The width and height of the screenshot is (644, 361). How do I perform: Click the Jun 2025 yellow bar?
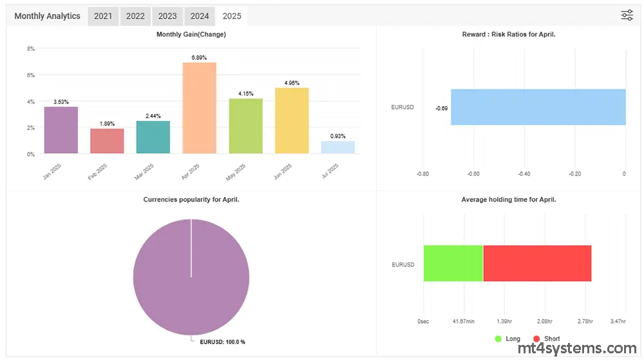pyautogui.click(x=292, y=121)
